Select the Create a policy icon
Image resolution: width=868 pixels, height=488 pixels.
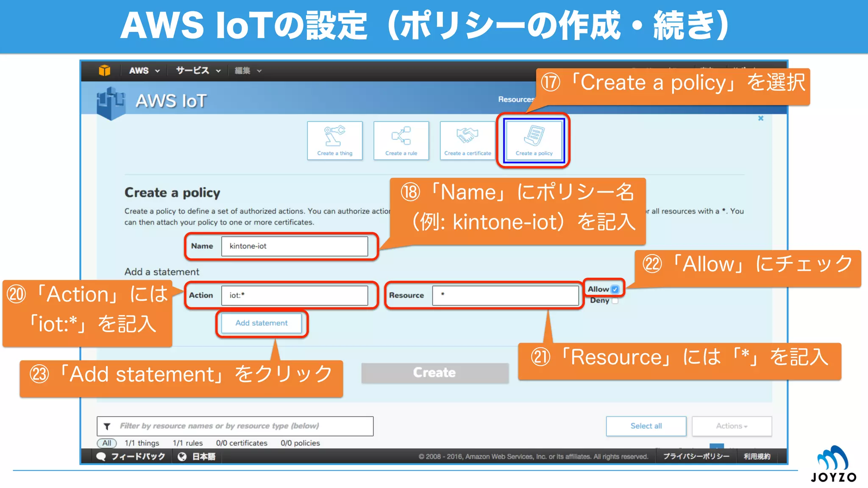point(534,141)
